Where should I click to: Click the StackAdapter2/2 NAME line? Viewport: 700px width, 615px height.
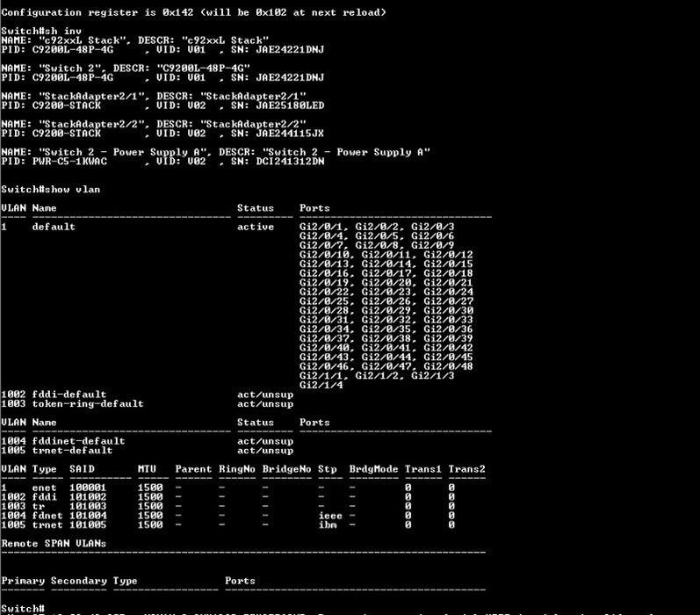pos(154,124)
